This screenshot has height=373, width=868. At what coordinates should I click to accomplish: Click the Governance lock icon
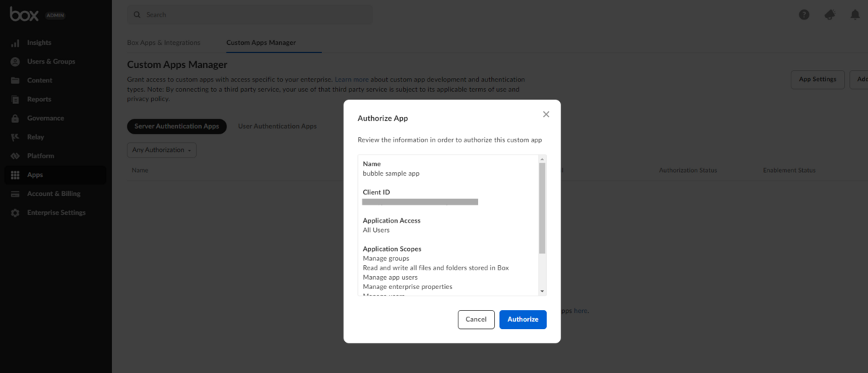point(14,118)
